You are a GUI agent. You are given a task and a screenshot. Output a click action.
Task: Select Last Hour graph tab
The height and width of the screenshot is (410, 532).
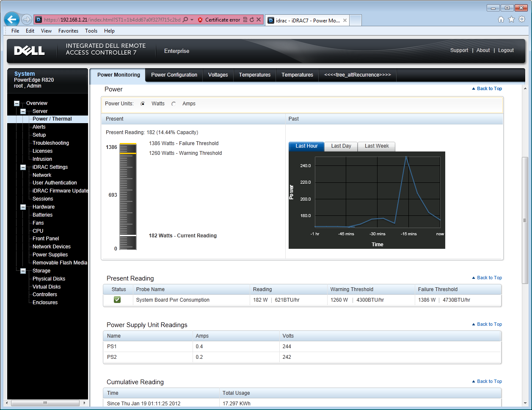point(307,146)
